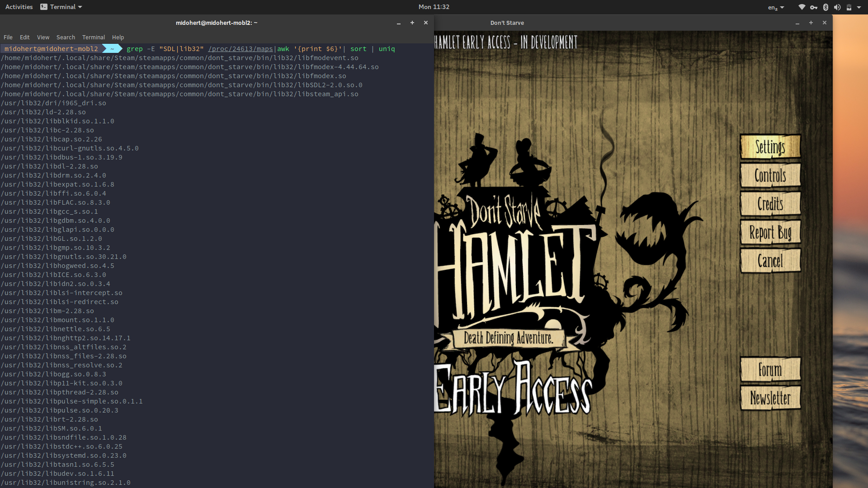Open Credits in Don't Starve menu

(770, 204)
